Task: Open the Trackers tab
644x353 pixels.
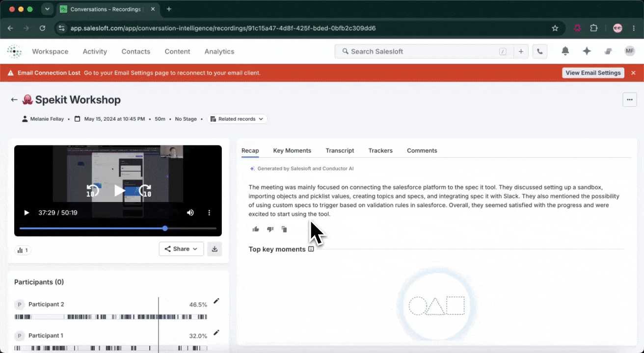Action: (380, 151)
